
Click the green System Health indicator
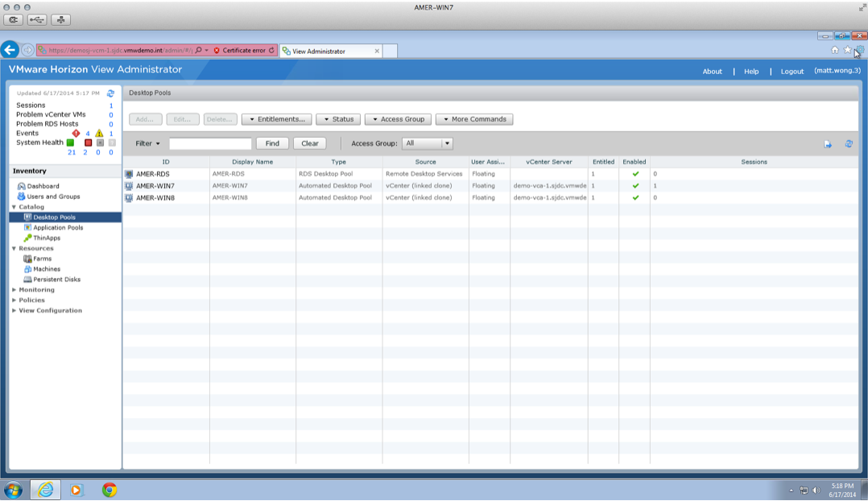tap(70, 143)
